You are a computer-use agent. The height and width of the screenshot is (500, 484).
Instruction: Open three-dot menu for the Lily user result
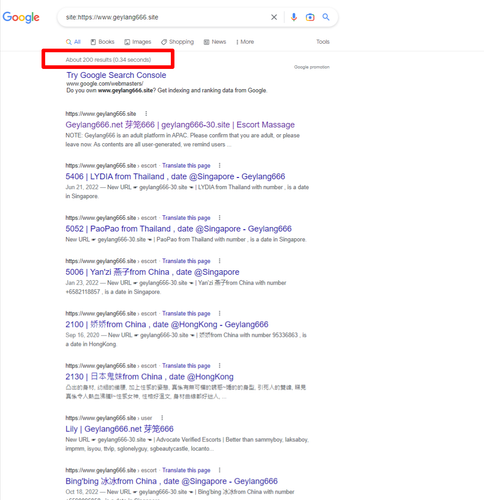point(162,418)
